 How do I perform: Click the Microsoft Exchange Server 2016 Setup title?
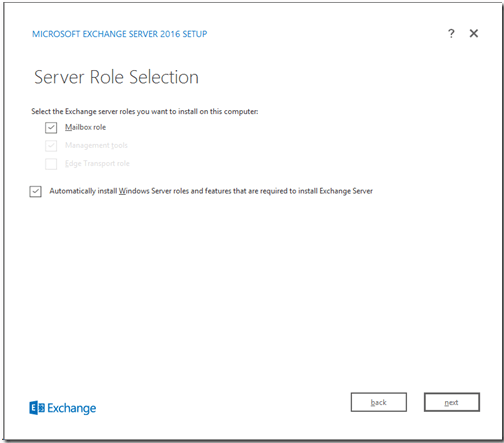(x=120, y=34)
